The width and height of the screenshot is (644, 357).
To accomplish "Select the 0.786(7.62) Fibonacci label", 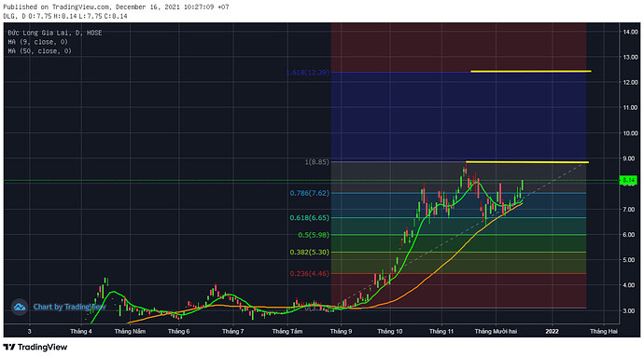I will 309,193.
